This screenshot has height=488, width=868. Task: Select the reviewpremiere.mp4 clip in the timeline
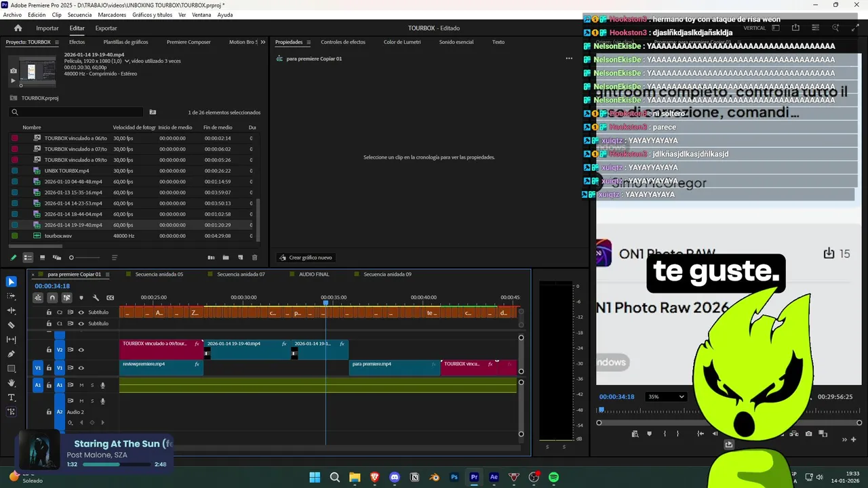click(x=161, y=367)
